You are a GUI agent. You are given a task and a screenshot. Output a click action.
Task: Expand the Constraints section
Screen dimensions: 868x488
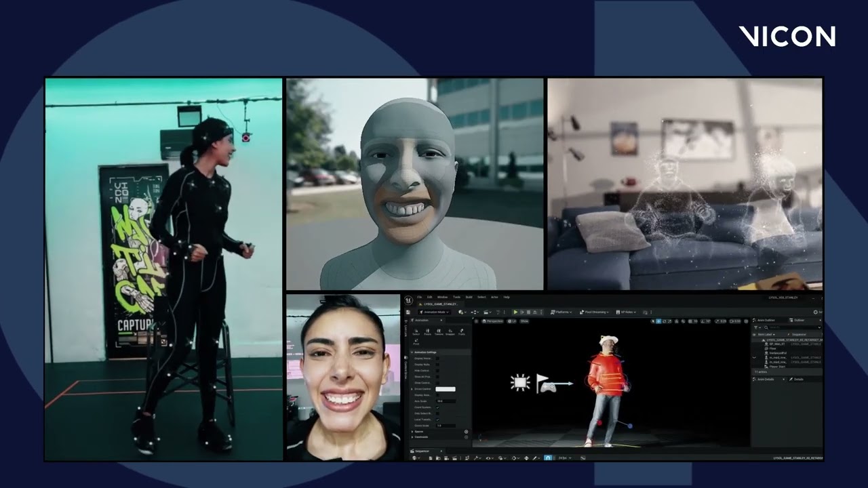pyautogui.click(x=412, y=437)
